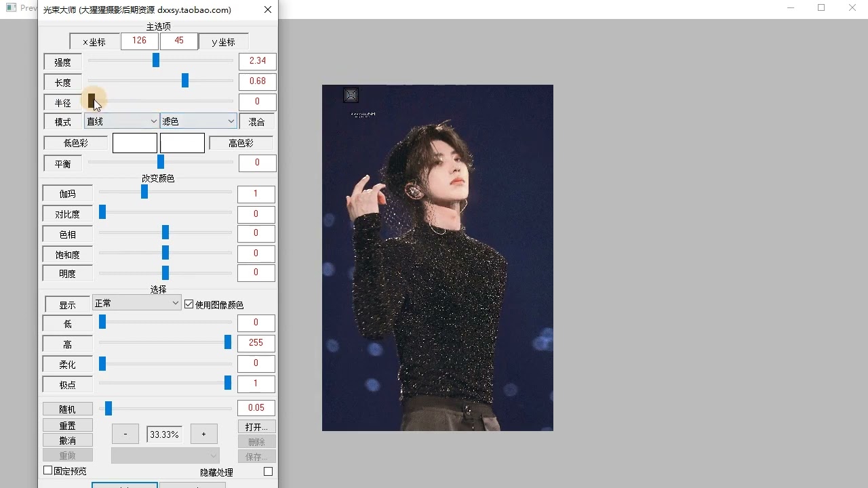Image resolution: width=868 pixels, height=488 pixels.
Task: Minimize the Preview window
Action: coord(791,8)
